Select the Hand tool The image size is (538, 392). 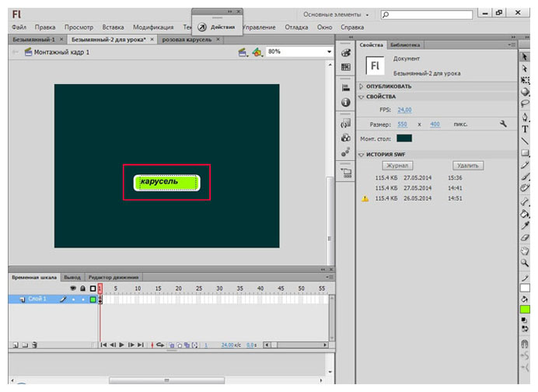click(x=526, y=250)
